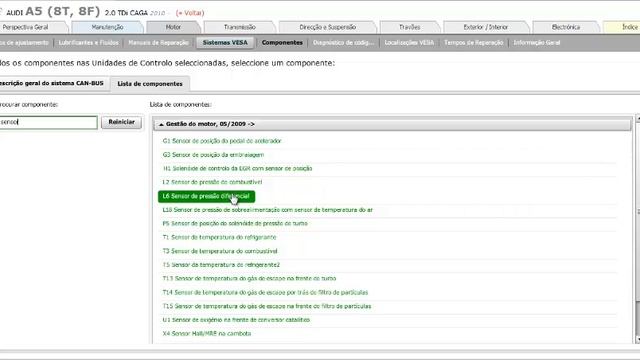Switch to Lista de componentes tab
This screenshot has height=360, width=640.
pyautogui.click(x=150, y=84)
